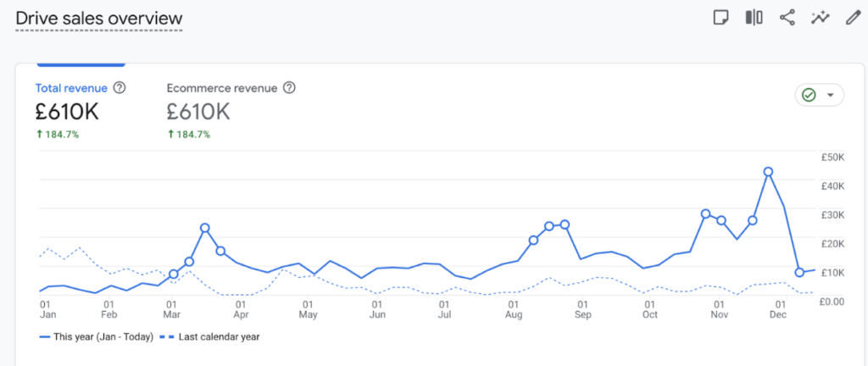Click the edit comparison columns icon
This screenshot has width=868, height=366.
point(754,18)
